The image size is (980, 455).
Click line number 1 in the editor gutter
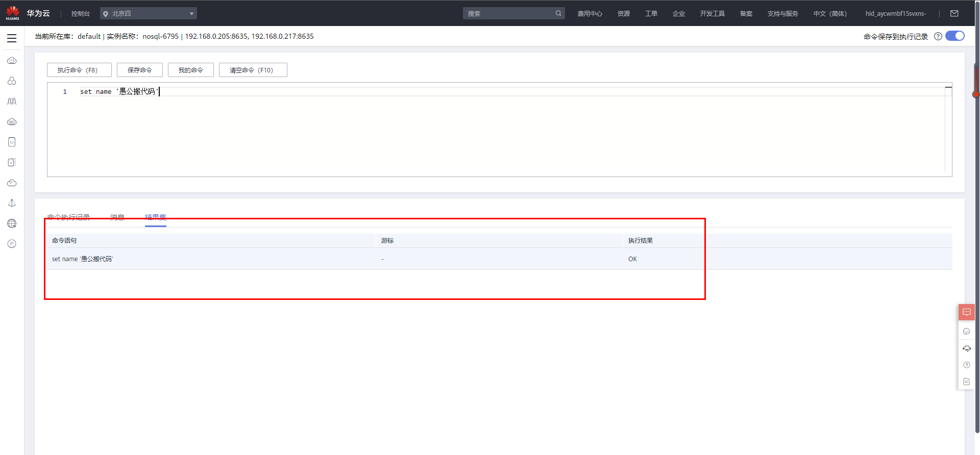tap(65, 92)
